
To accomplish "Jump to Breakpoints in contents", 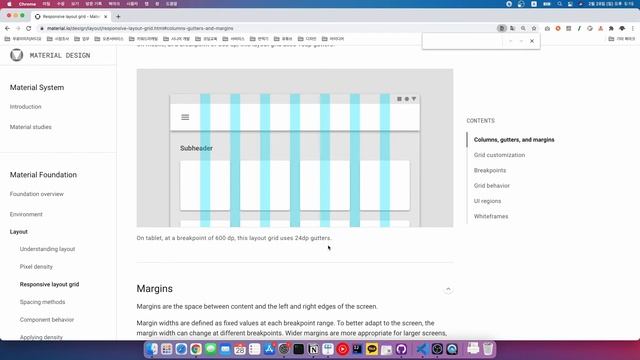I will point(490,170).
